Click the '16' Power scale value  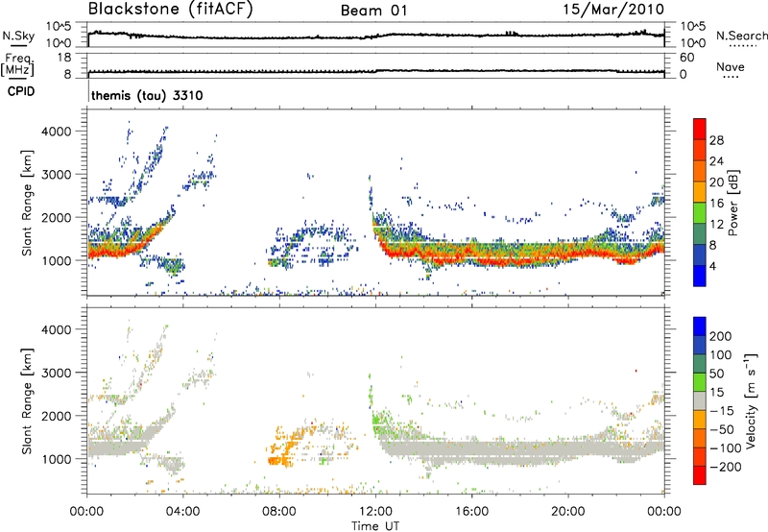coord(716,204)
